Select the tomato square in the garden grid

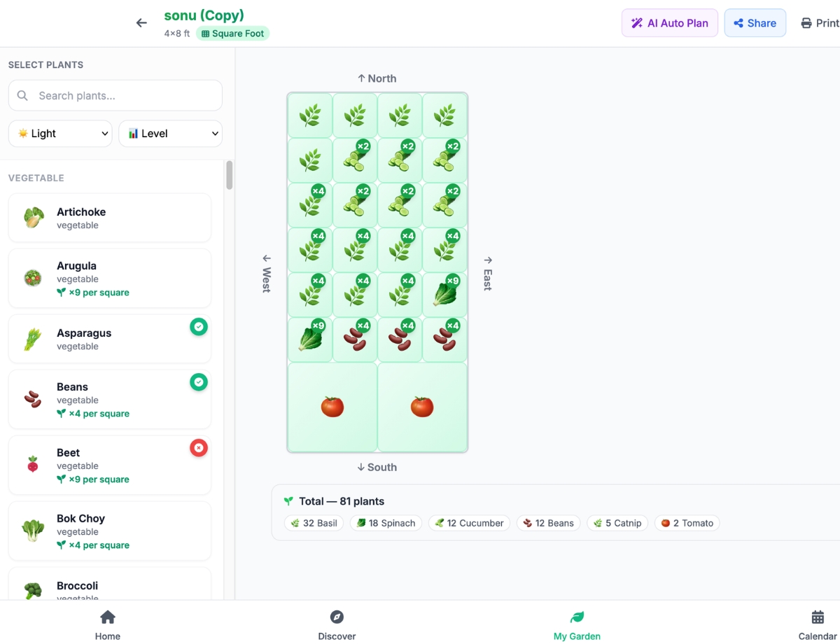coord(332,406)
